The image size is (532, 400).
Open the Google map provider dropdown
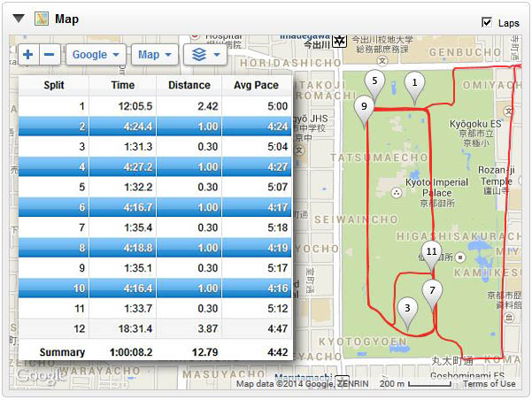(x=96, y=55)
